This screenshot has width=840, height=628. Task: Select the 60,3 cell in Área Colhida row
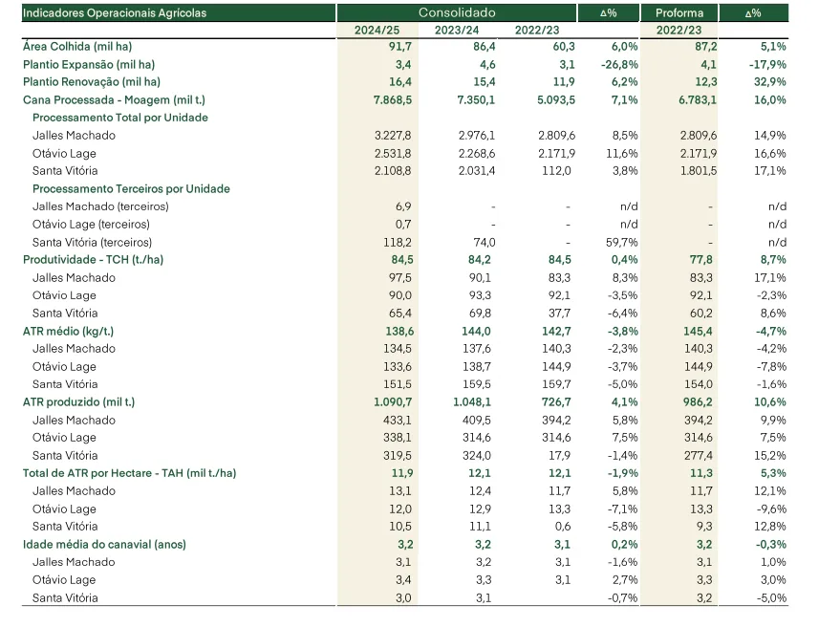click(x=564, y=47)
